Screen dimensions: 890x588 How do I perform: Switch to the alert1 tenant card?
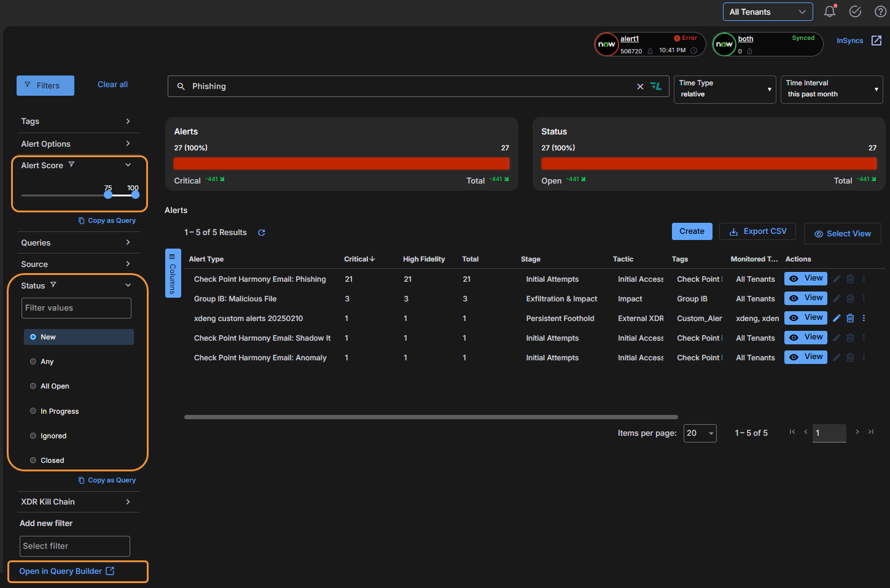tap(649, 44)
